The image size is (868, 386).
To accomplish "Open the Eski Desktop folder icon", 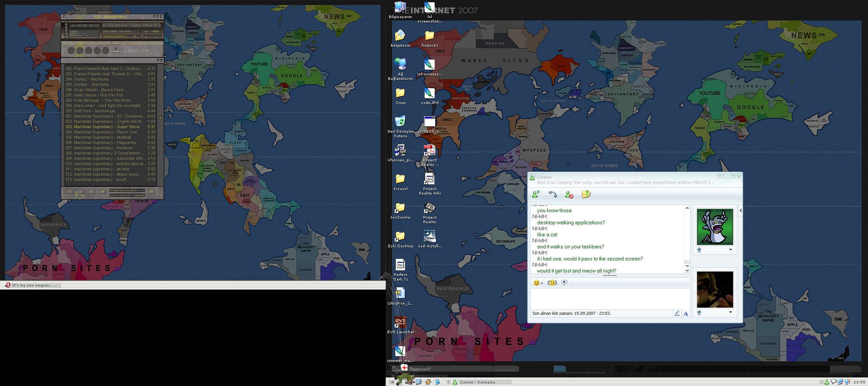I will coord(401,239).
